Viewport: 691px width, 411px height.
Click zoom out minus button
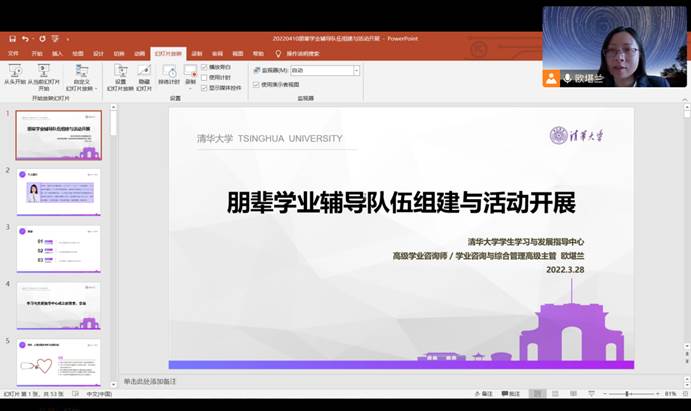pyautogui.click(x=605, y=393)
